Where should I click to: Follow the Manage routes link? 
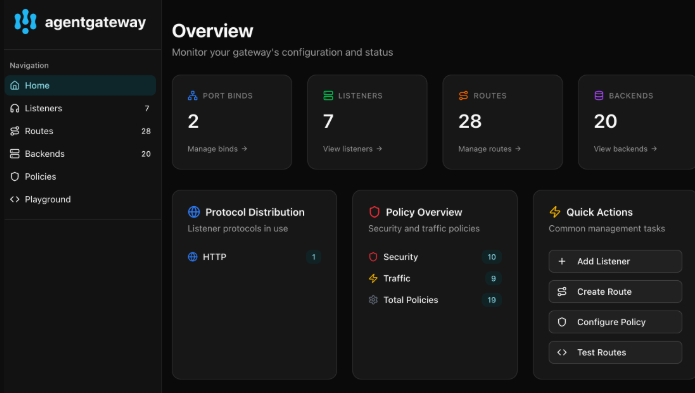click(489, 149)
